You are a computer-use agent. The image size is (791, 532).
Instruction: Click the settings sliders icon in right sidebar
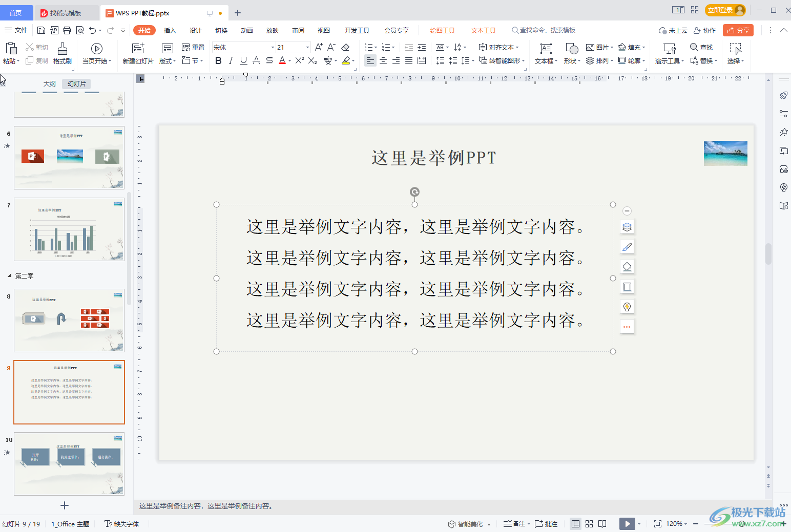pos(783,114)
